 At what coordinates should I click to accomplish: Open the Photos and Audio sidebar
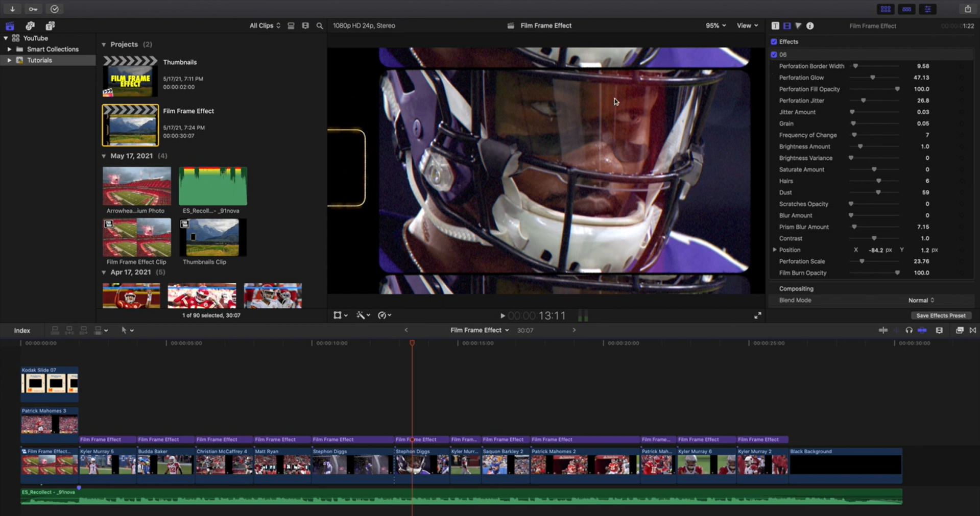[30, 26]
